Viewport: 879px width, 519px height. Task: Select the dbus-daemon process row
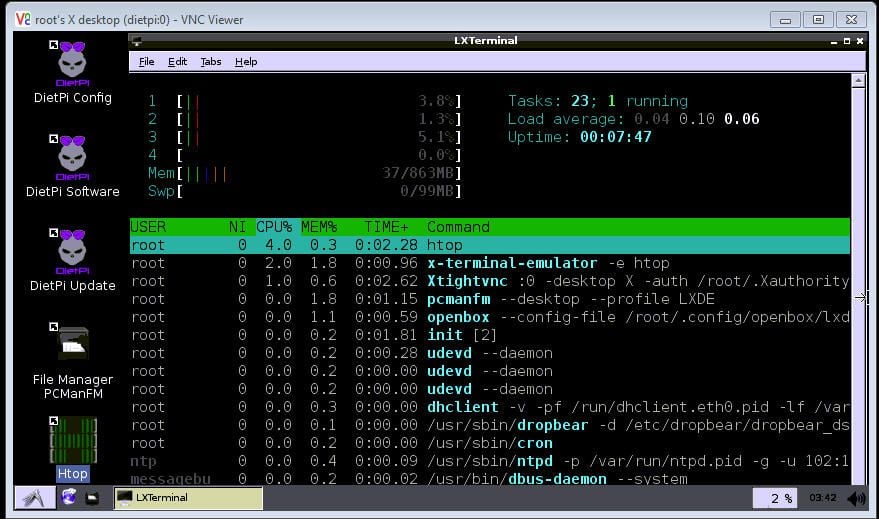point(490,478)
